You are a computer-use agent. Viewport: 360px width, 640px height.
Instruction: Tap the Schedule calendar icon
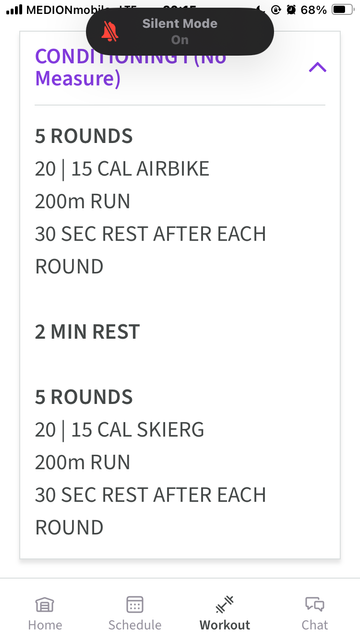point(135,604)
